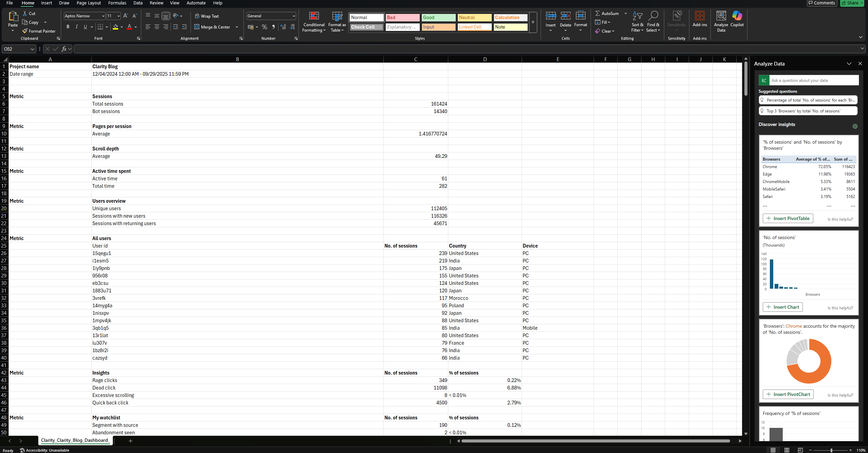Open the Name Box dropdown
The image size is (868, 453).
click(x=32, y=49)
